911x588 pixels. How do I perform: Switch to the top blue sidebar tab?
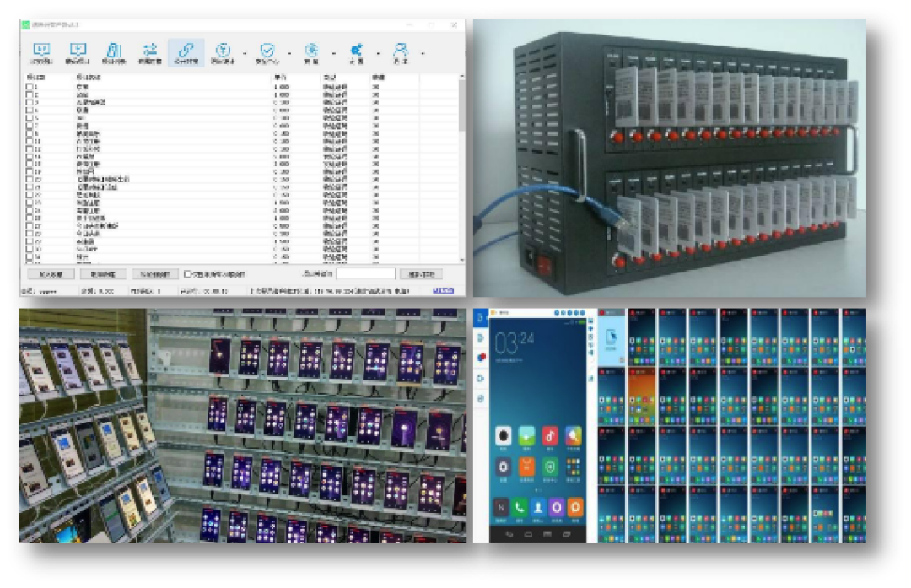(480, 317)
